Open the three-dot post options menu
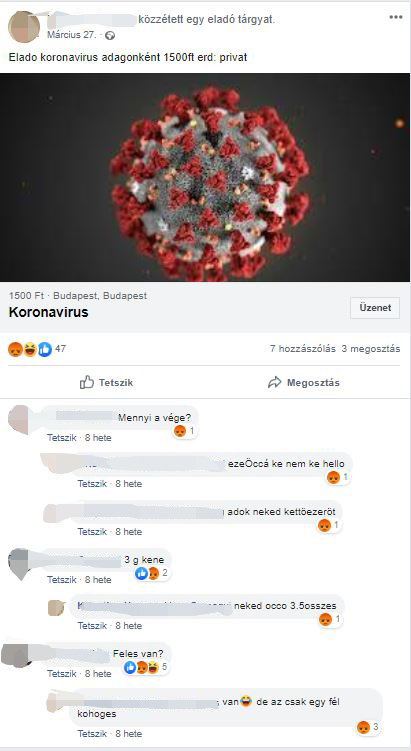Screen dimensions: 411x751 pyautogui.click(x=396, y=17)
